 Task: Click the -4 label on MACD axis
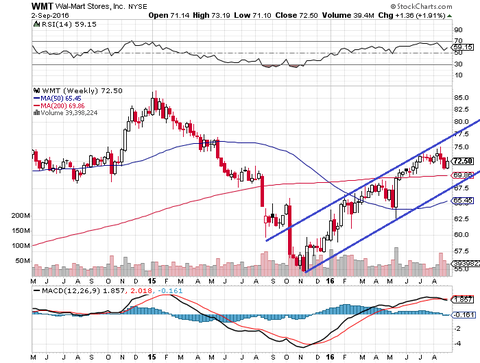click(x=458, y=344)
